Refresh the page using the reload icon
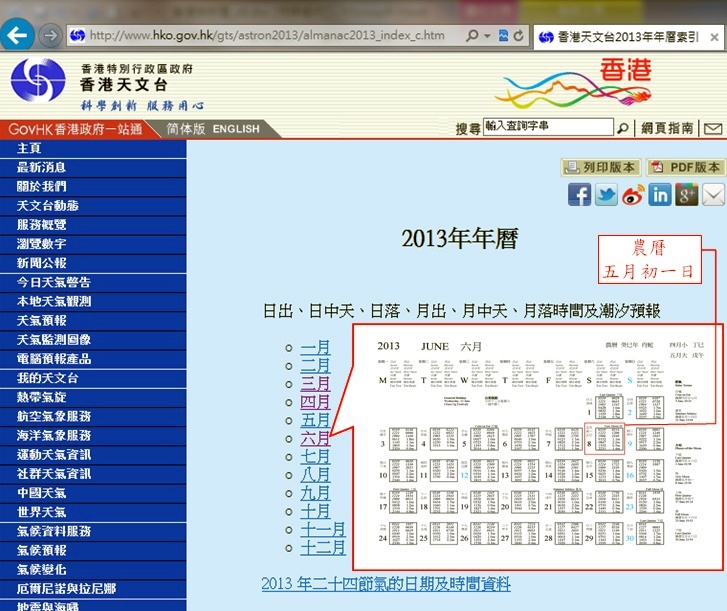 click(519, 36)
